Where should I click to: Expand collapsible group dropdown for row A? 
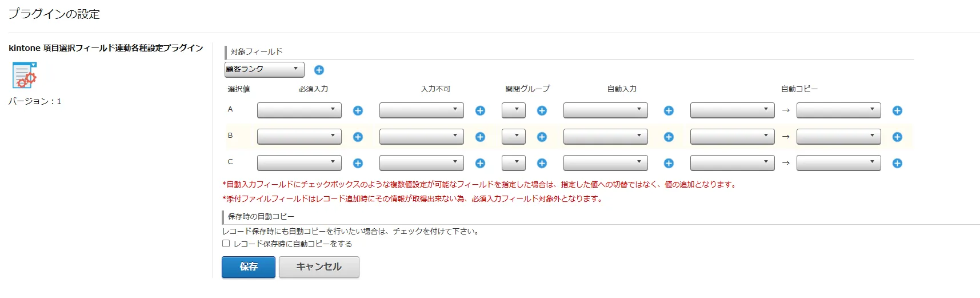(513, 110)
